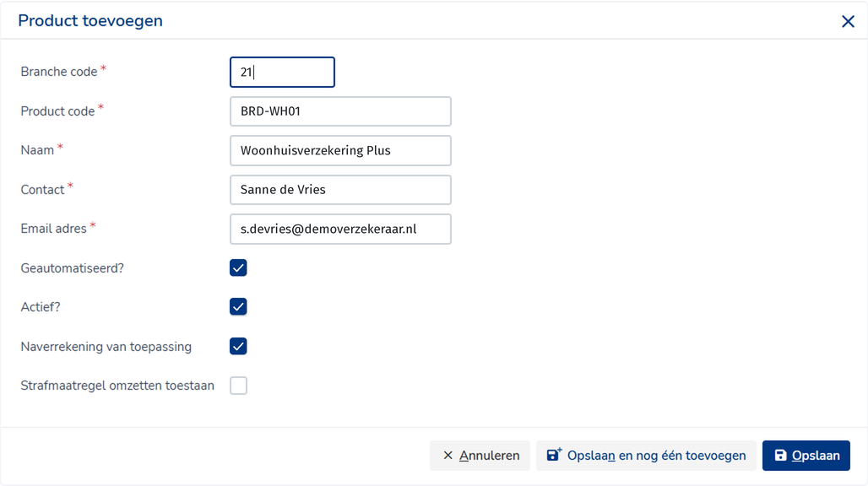Toggle the Actief checkbox off
The width and height of the screenshot is (868, 486).
coord(238,307)
